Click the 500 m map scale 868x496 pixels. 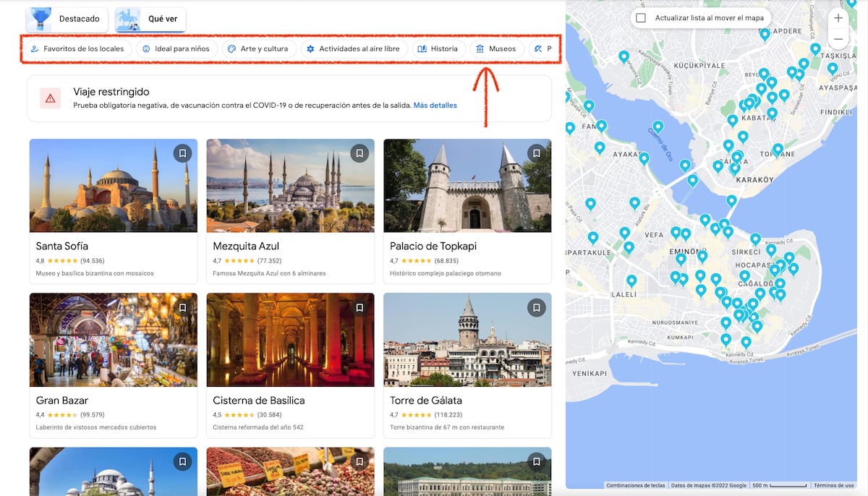point(780,485)
